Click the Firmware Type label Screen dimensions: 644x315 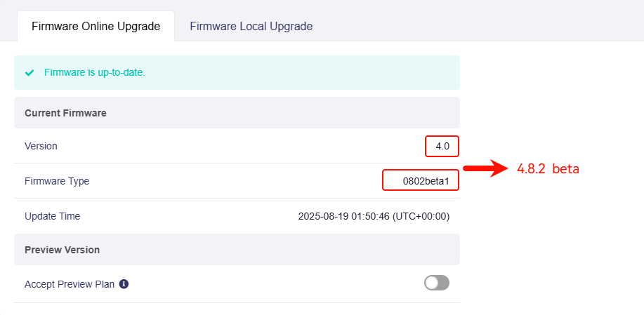click(57, 181)
